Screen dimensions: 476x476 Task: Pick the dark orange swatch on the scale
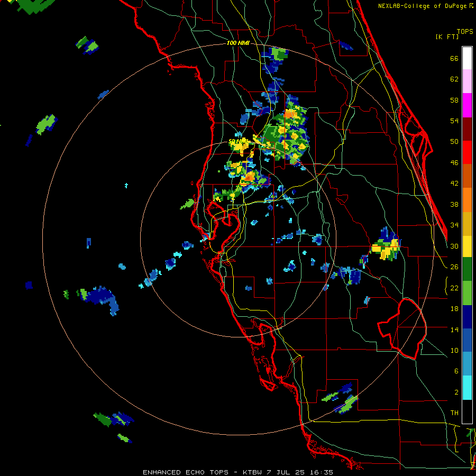pos(467,176)
